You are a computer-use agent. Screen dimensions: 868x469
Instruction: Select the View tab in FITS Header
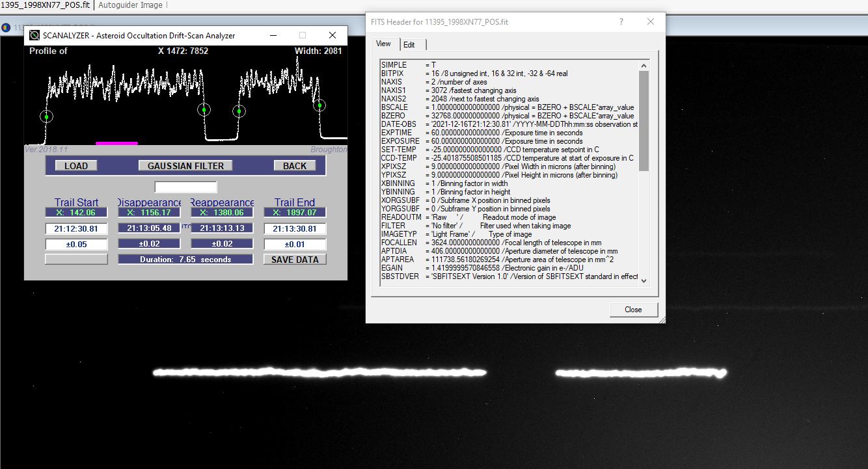(384, 44)
